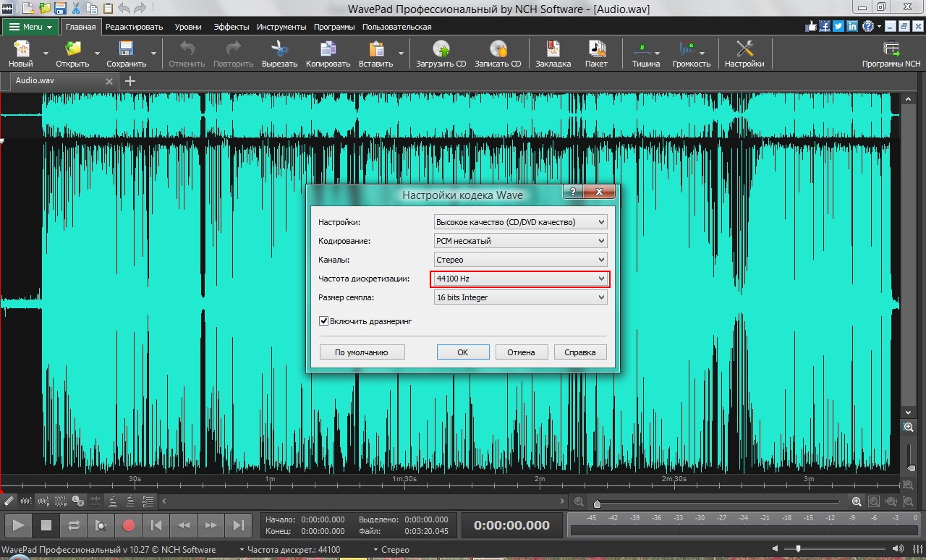Click OK in the Wave codec dialog
Viewport: 926px width, 560px height.
463,352
